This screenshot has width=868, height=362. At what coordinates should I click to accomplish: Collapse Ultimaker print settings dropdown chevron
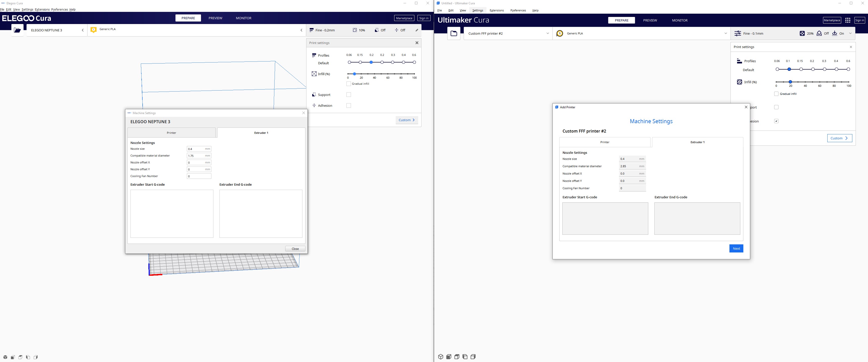pos(850,33)
